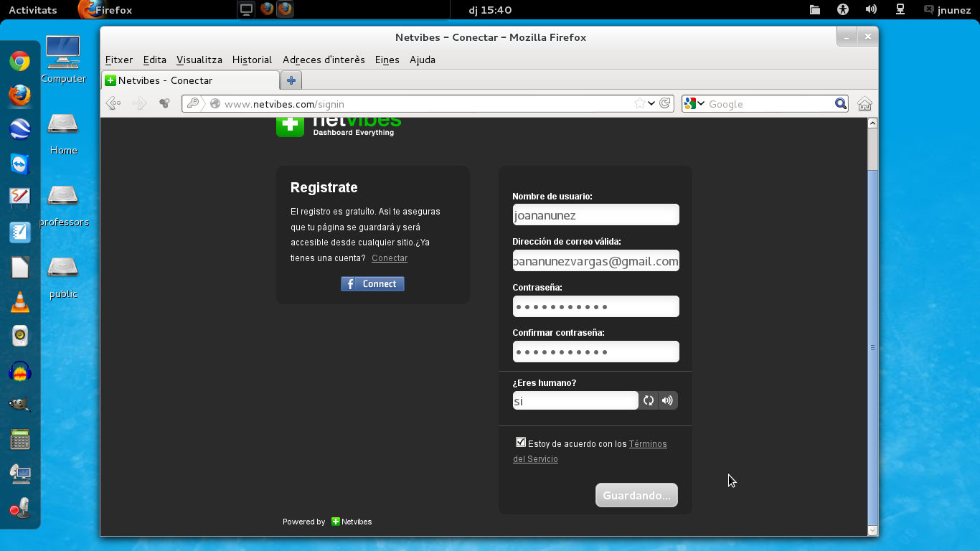This screenshot has height=551, width=980.
Task: Click the Confirmar contraseña field
Action: pos(595,352)
